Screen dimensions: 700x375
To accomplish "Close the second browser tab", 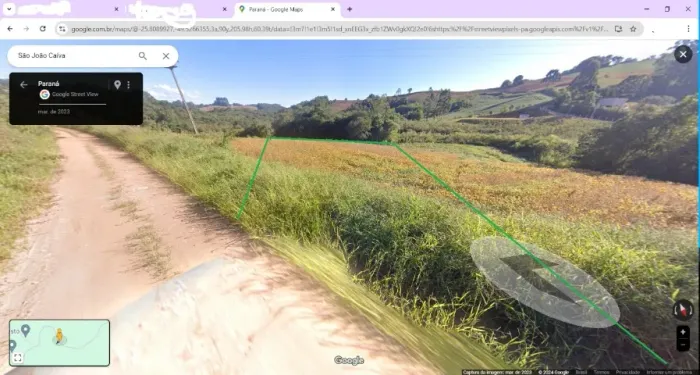I will click(225, 9).
